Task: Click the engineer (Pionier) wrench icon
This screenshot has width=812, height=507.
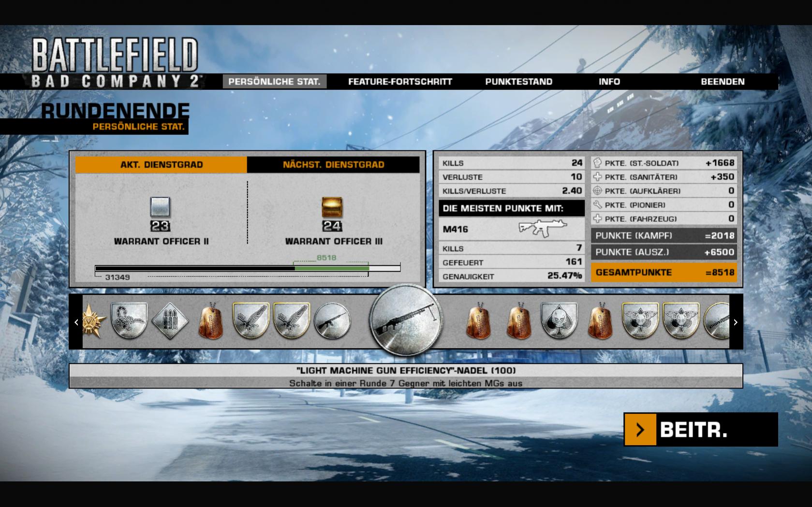Action: (x=597, y=204)
